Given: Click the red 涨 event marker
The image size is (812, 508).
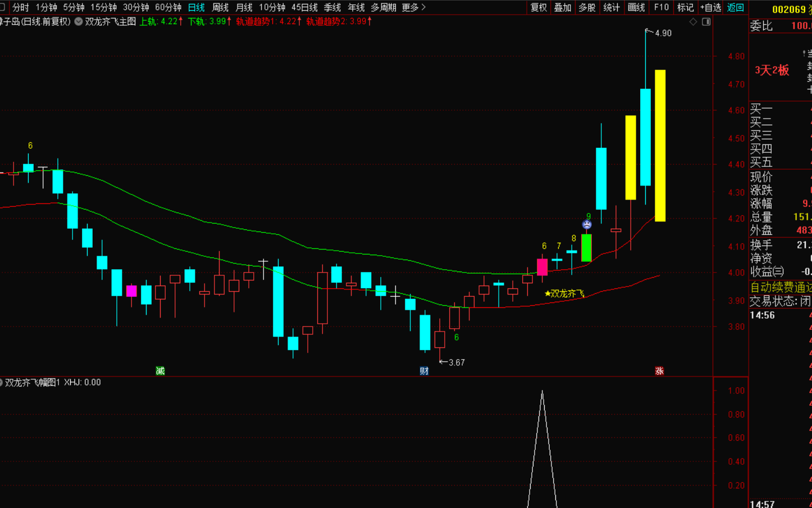Looking at the screenshot, I should pyautogui.click(x=659, y=371).
